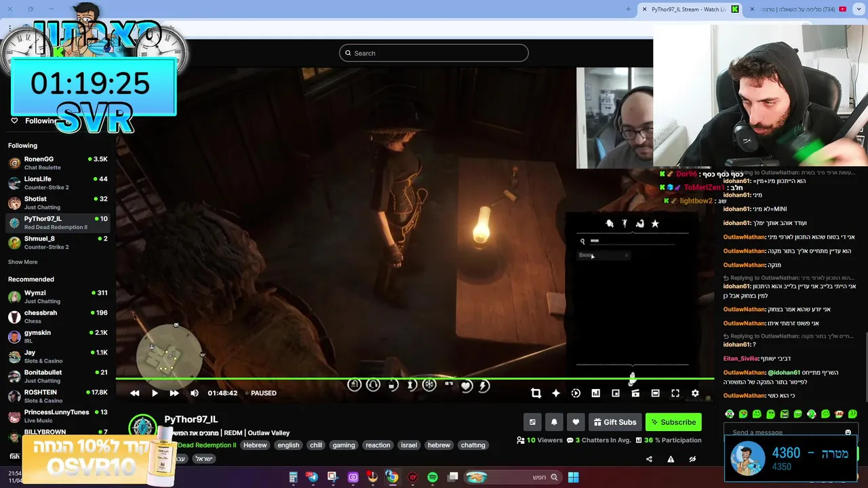Enter fullscreen on the stream player

tap(675, 393)
